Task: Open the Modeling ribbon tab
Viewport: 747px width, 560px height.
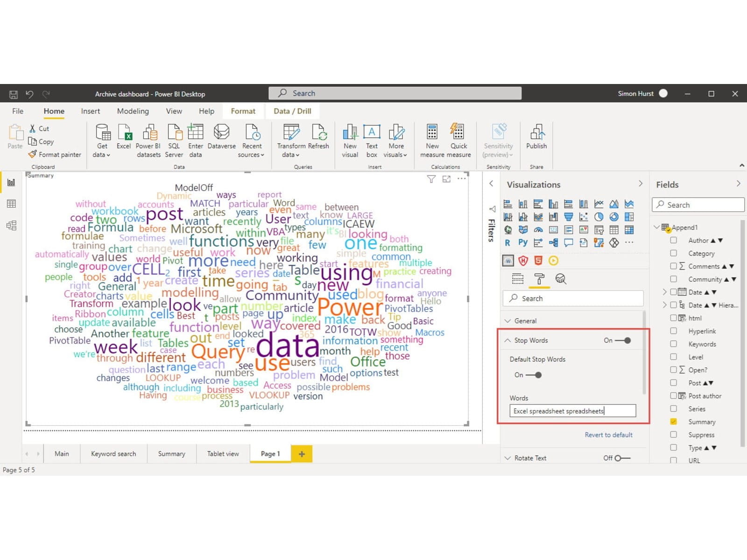Action: click(133, 111)
